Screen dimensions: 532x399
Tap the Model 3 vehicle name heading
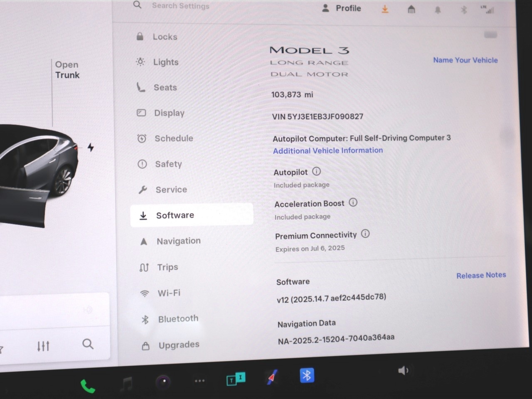310,50
